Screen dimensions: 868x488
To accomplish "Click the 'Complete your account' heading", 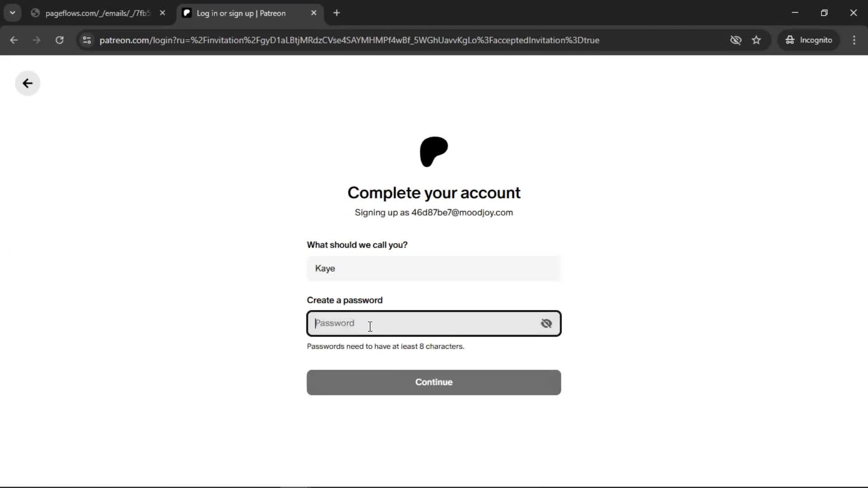I will (x=434, y=193).
